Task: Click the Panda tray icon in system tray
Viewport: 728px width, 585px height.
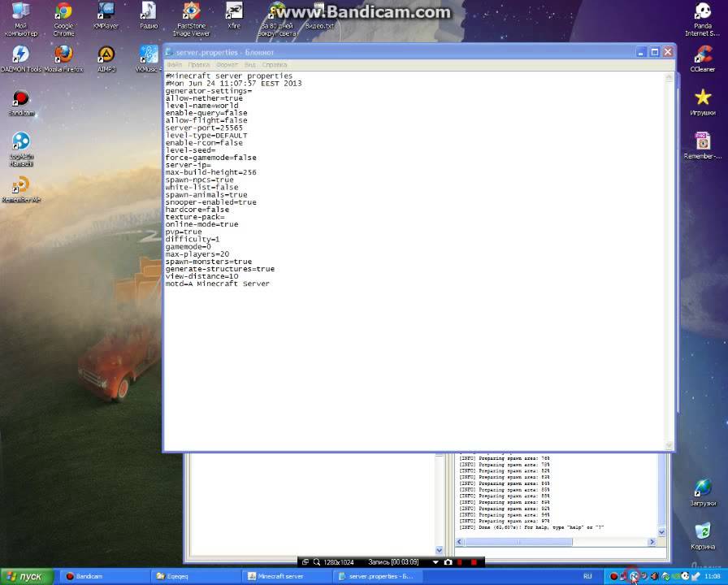Action: coord(686,576)
